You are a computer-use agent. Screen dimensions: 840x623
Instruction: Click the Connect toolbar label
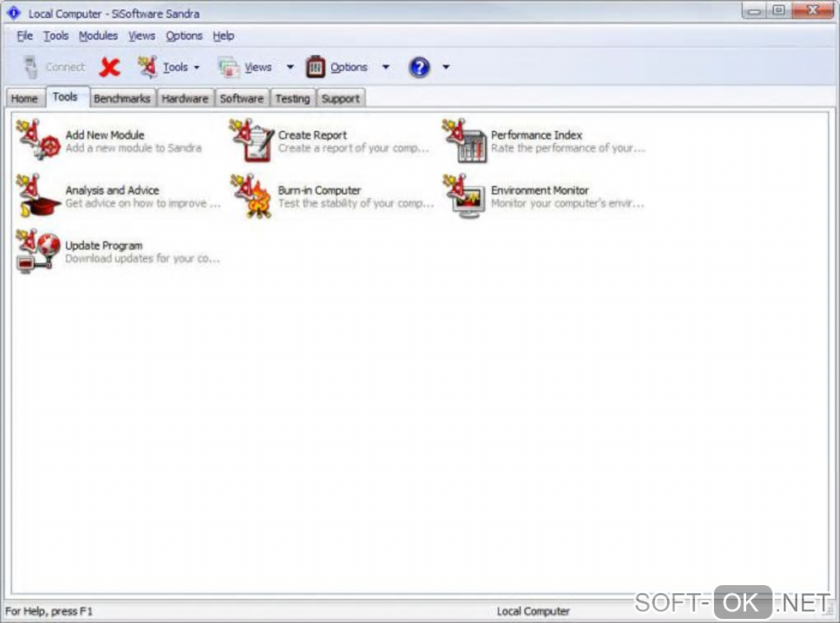(65, 67)
